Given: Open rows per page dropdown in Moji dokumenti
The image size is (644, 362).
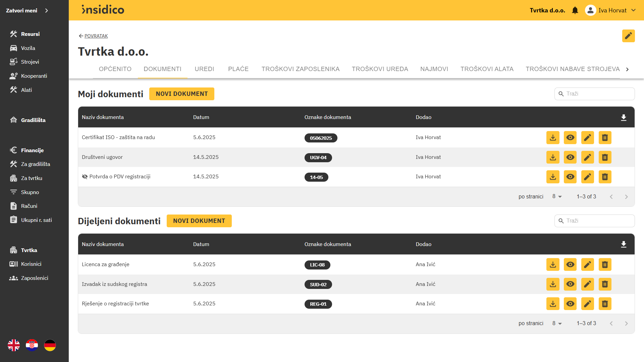Looking at the screenshot, I should (x=557, y=196).
